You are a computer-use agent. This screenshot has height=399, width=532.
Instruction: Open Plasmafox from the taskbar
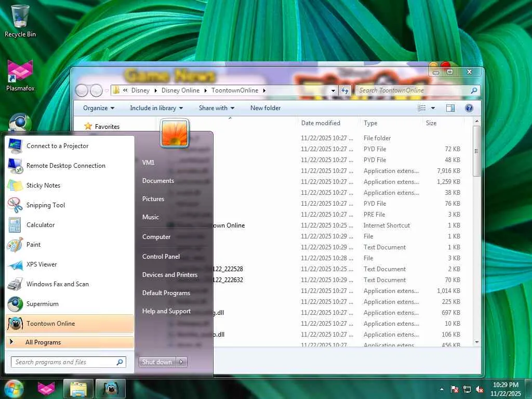point(46,389)
